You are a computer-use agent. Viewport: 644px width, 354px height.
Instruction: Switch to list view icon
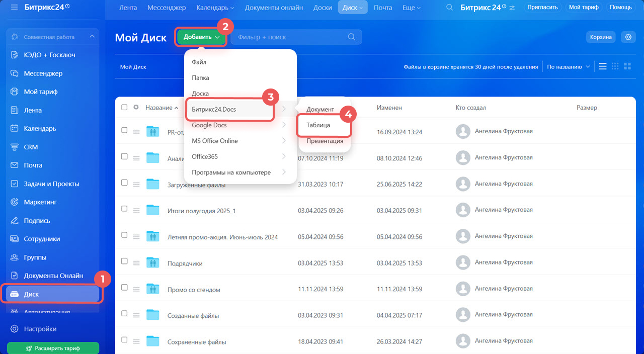pyautogui.click(x=603, y=66)
